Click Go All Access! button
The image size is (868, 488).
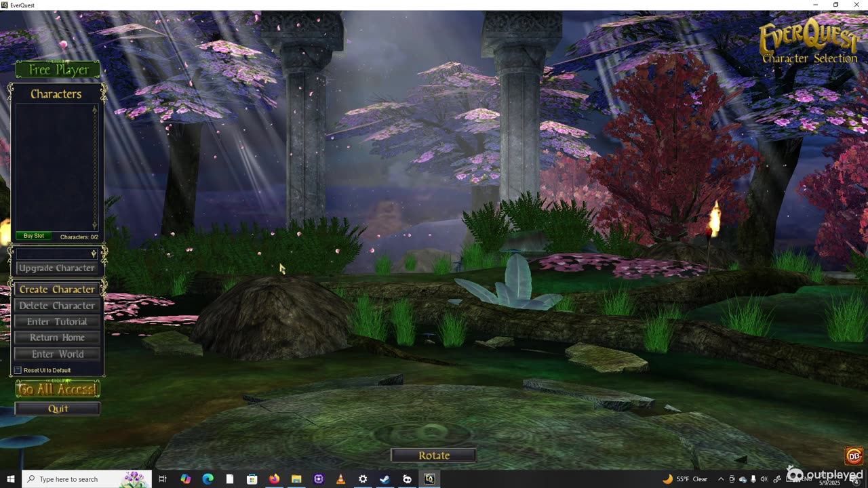point(58,389)
